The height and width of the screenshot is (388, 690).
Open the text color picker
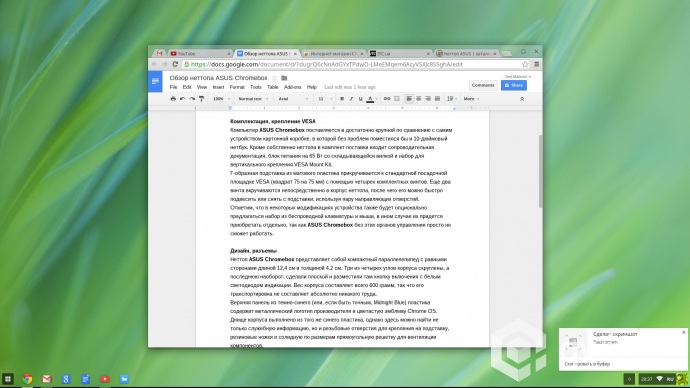tap(371, 99)
